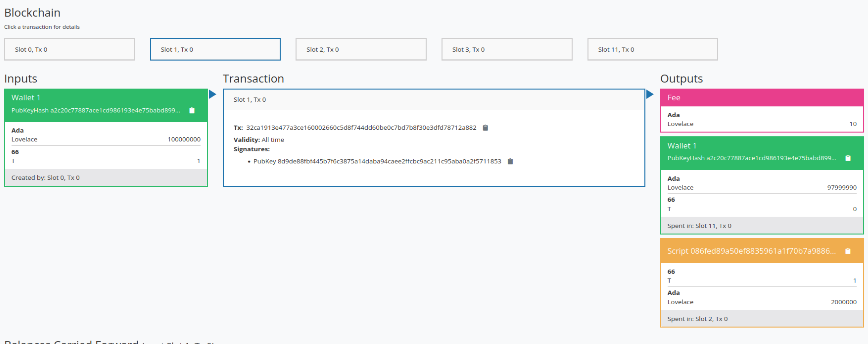
Task: Follow 'Created by: Slot 0, Tx 0' link
Action: [x=46, y=178]
